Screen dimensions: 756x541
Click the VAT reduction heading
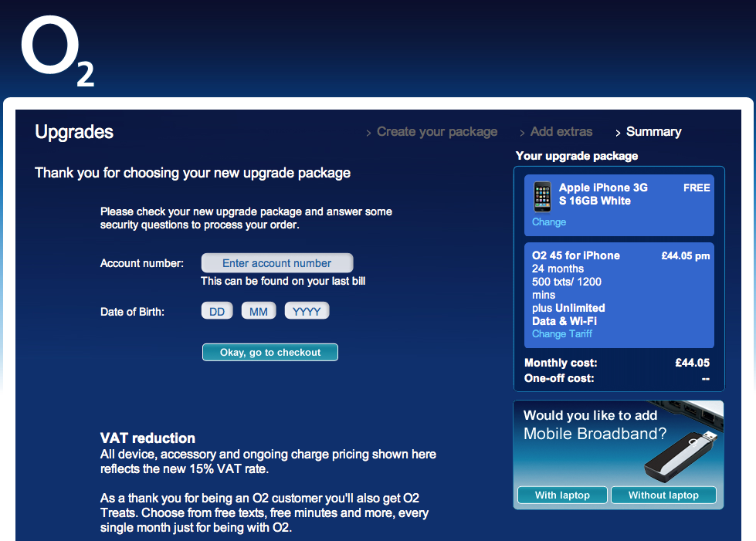coord(147,438)
